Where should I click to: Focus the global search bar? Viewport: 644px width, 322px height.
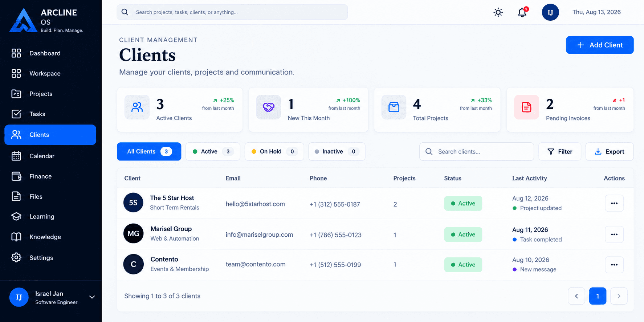coord(232,12)
